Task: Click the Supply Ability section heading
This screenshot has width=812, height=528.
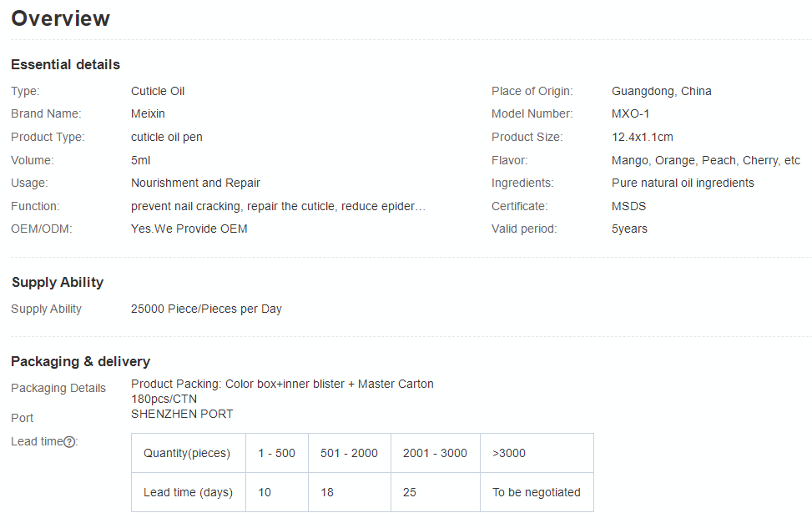Action: [58, 283]
